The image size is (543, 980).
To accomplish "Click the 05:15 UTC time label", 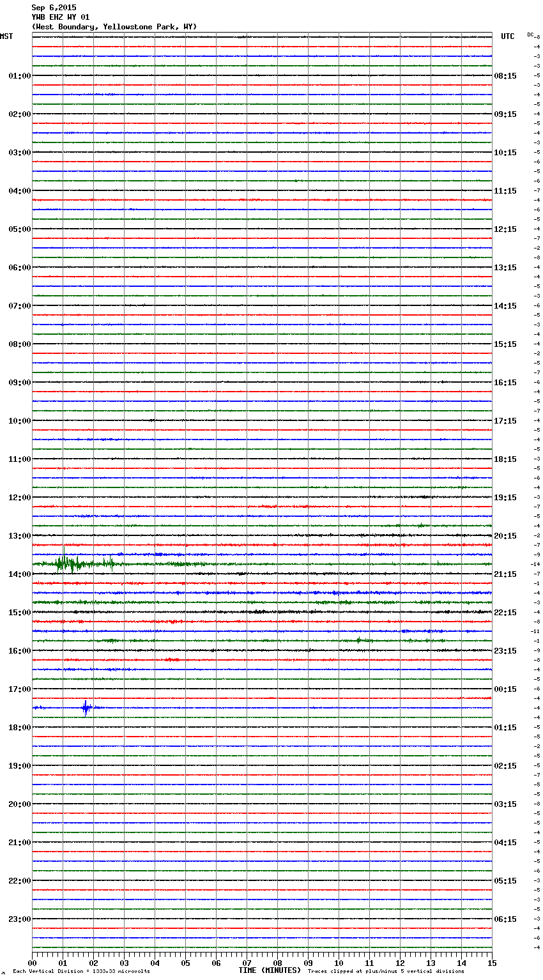I will (505, 881).
